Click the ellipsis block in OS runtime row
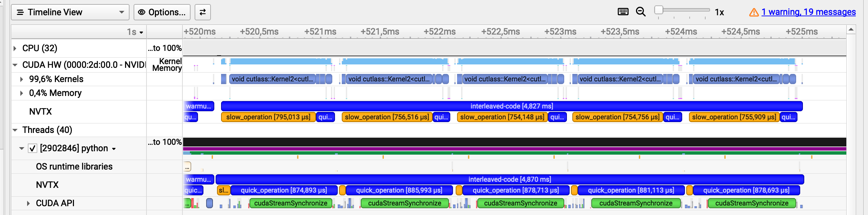 click(x=187, y=167)
